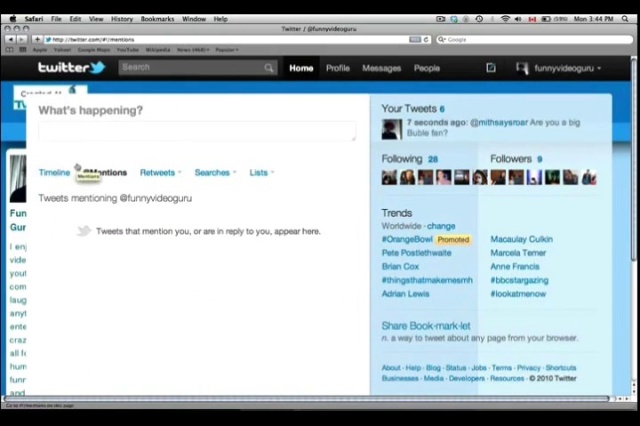Viewport: 640px width, 426px height.
Task: Open Safari's History menu
Action: point(122,19)
